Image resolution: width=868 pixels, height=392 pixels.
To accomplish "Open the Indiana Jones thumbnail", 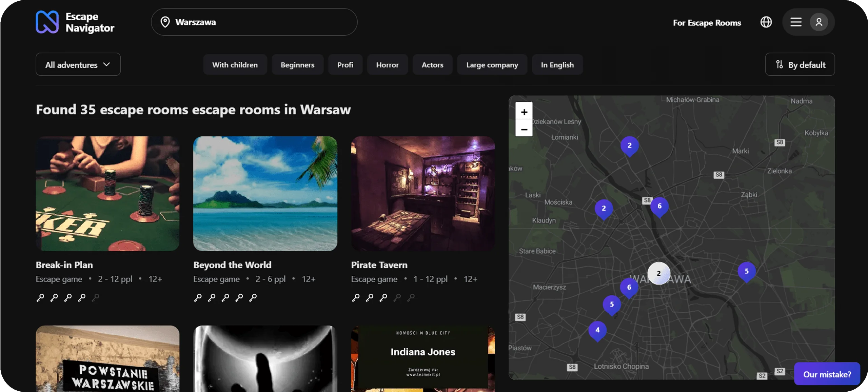I will 423,359.
